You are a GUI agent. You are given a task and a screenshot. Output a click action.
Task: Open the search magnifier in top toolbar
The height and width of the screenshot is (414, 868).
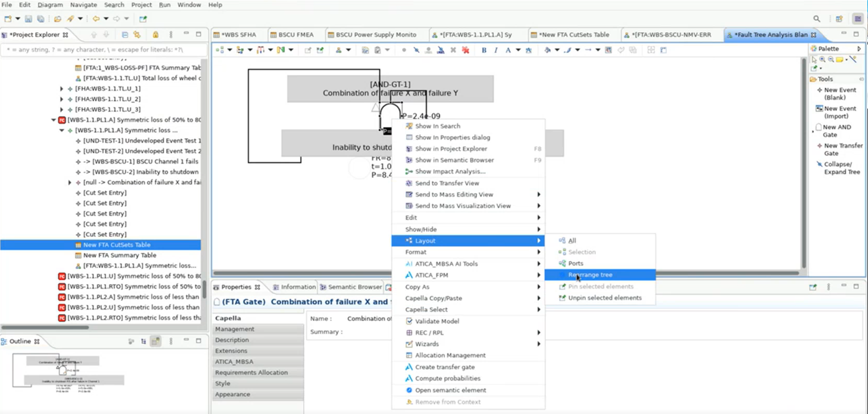pos(817,19)
